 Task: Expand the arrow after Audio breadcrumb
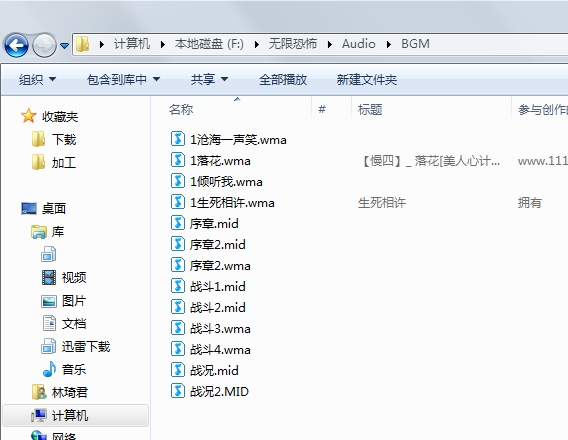pos(388,45)
